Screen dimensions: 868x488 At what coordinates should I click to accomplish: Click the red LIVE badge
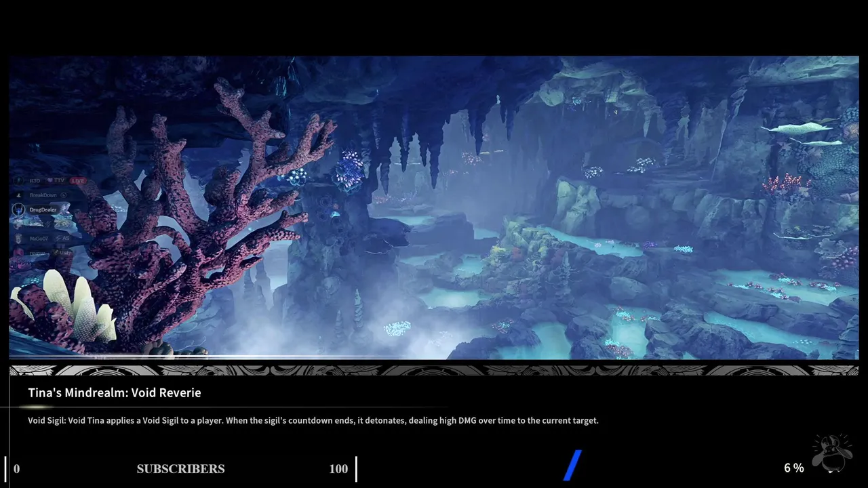point(78,180)
